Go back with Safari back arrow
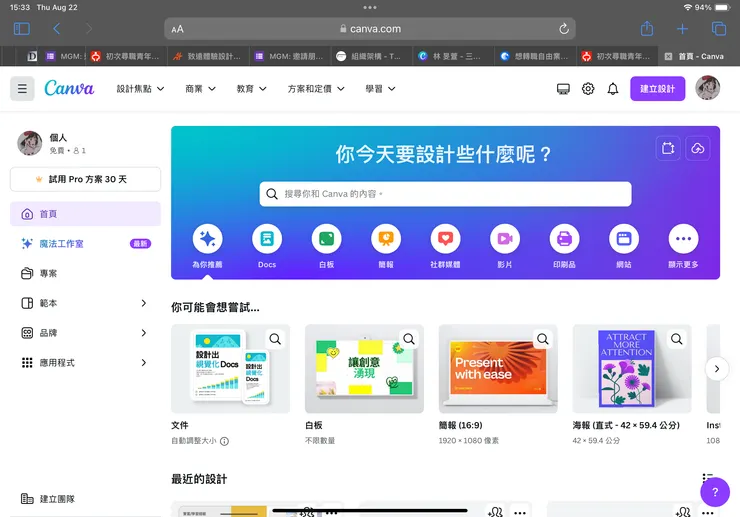Viewport: 740px width, 517px height. coord(57,29)
